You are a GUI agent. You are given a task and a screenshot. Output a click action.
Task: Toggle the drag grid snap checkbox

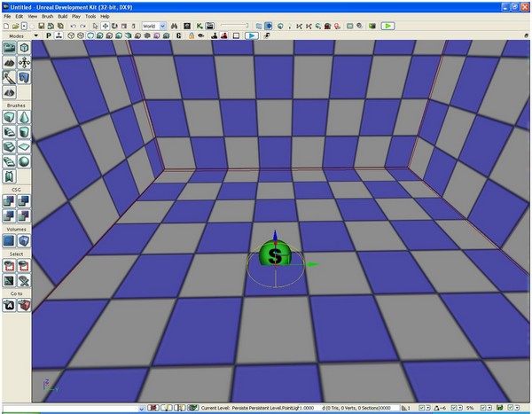tap(422, 408)
